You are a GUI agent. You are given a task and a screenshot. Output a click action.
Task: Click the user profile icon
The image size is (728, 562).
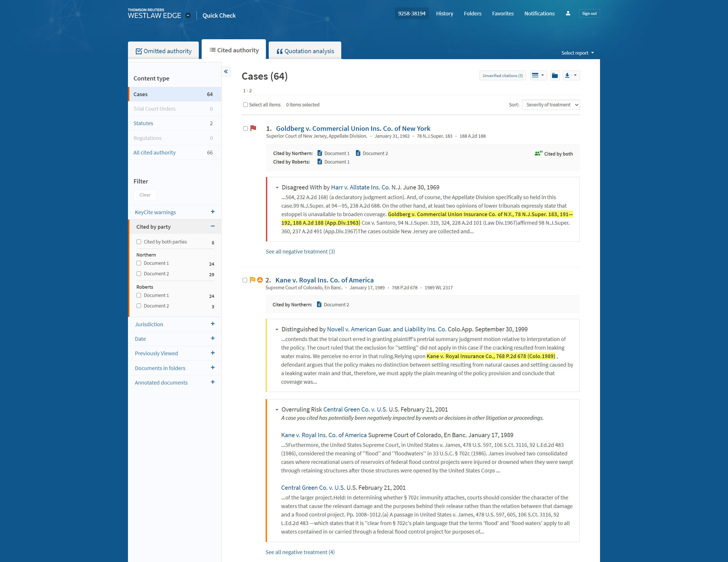pos(568,13)
